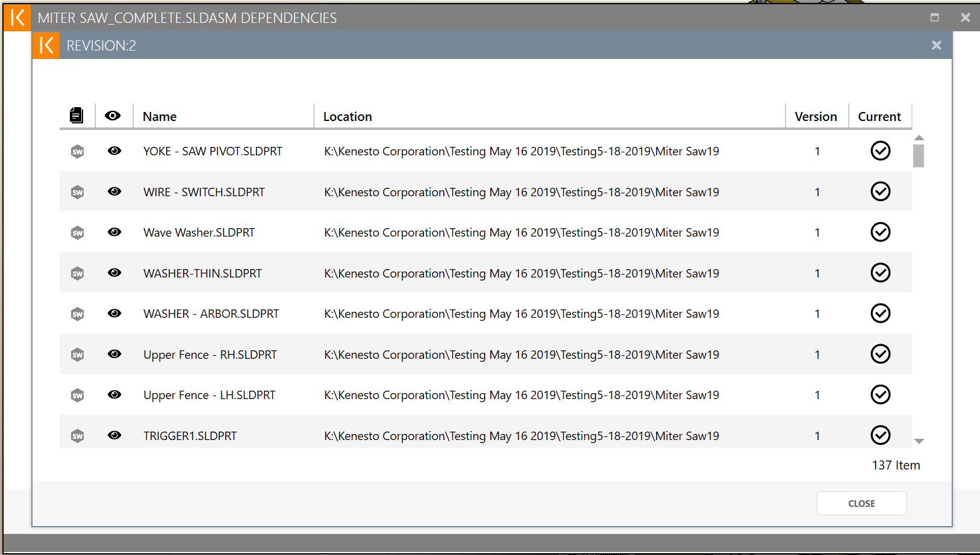This screenshot has width=980, height=555.
Task: Click the SolidWorks icon for Wave Washer.SLDPRT
Action: pyautogui.click(x=77, y=233)
